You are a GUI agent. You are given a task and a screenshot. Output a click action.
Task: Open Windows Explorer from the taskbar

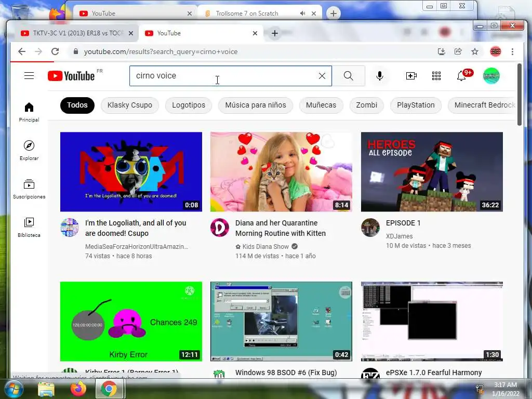(46, 389)
